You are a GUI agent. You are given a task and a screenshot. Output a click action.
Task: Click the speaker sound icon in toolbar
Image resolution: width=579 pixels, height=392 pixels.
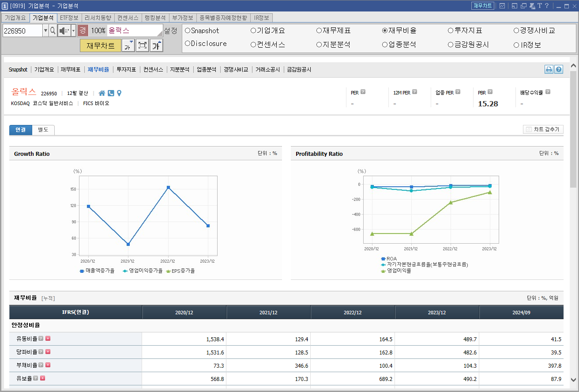(x=64, y=30)
